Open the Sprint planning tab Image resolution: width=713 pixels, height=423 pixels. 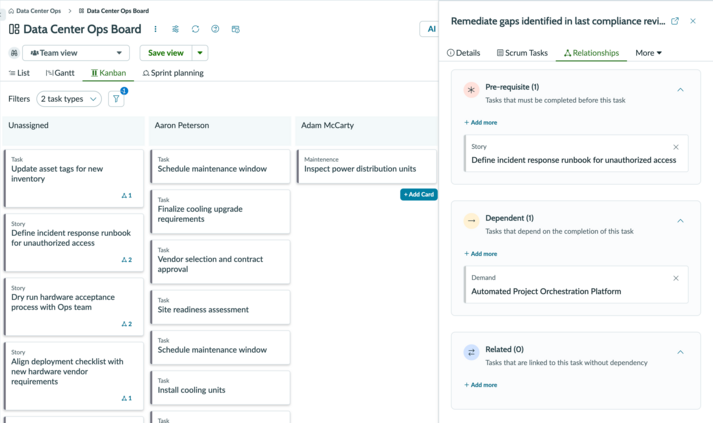(173, 73)
